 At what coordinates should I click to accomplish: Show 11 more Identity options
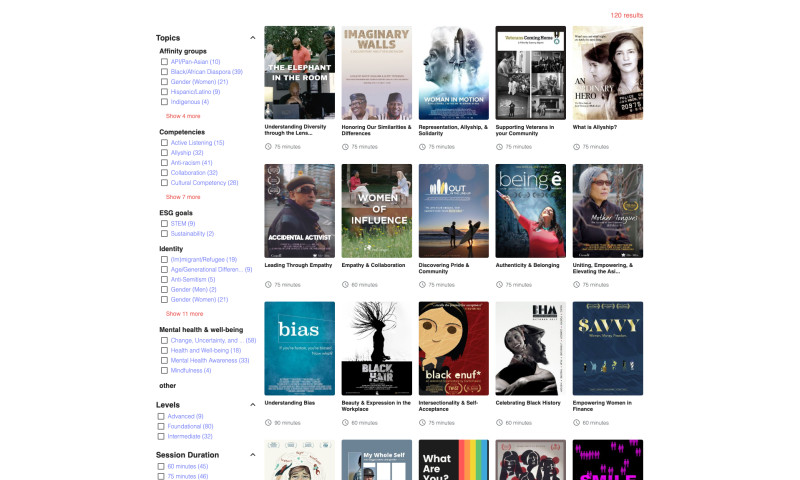coord(184,314)
